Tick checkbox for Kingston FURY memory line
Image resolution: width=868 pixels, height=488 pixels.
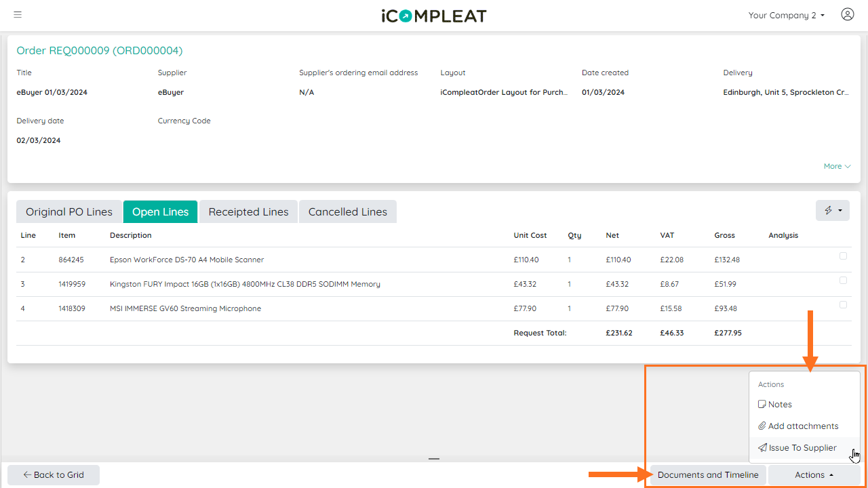tap(843, 281)
